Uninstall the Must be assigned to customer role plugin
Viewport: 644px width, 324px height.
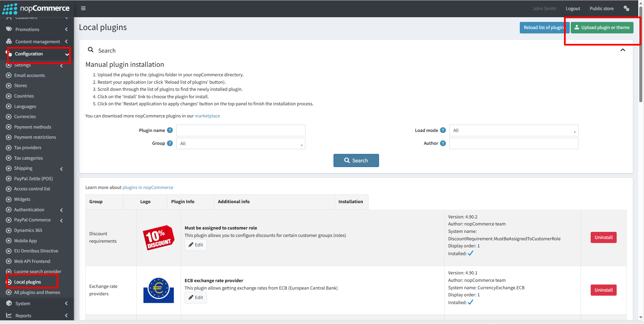pyautogui.click(x=603, y=237)
